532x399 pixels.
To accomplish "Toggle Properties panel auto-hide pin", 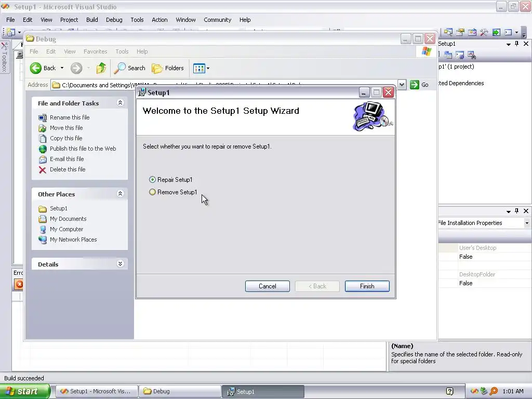I will click(517, 211).
